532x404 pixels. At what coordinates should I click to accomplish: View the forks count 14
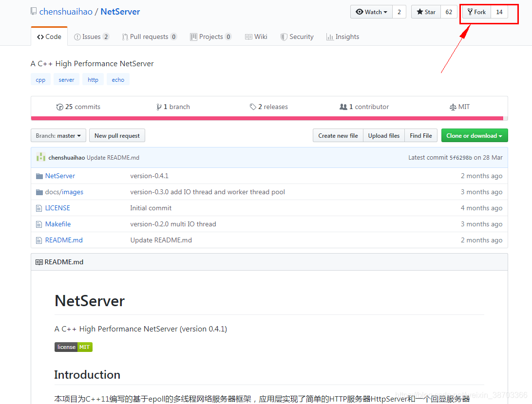[x=499, y=12]
